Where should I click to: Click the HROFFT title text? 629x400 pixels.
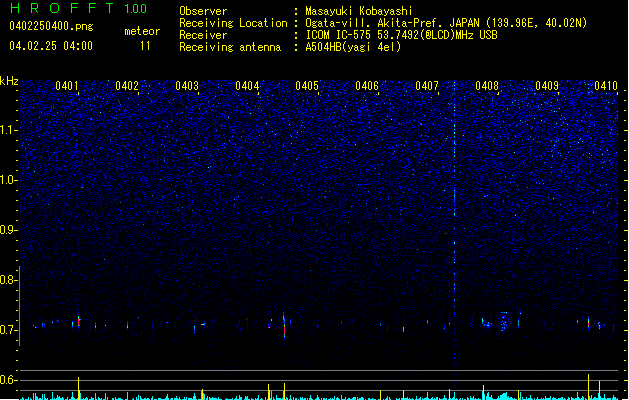pyautogui.click(x=62, y=8)
